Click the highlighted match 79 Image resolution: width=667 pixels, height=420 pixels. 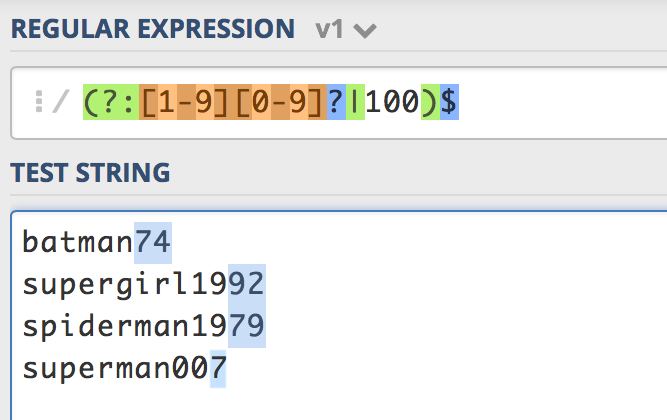tap(246, 327)
